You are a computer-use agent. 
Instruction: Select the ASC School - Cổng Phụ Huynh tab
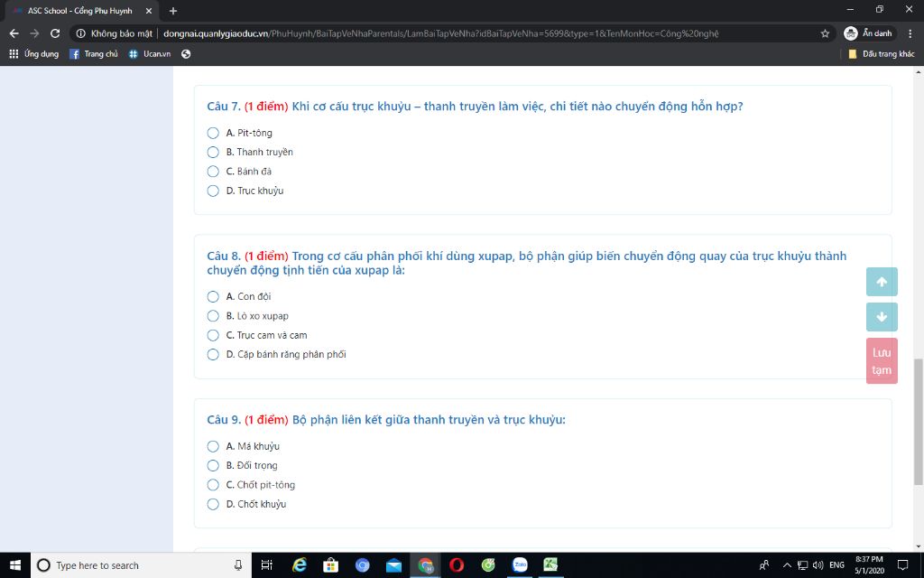pos(79,11)
